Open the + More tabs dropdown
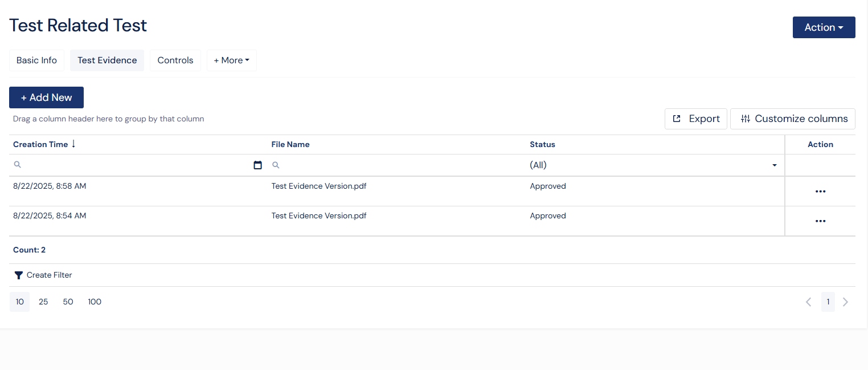 coord(231,60)
